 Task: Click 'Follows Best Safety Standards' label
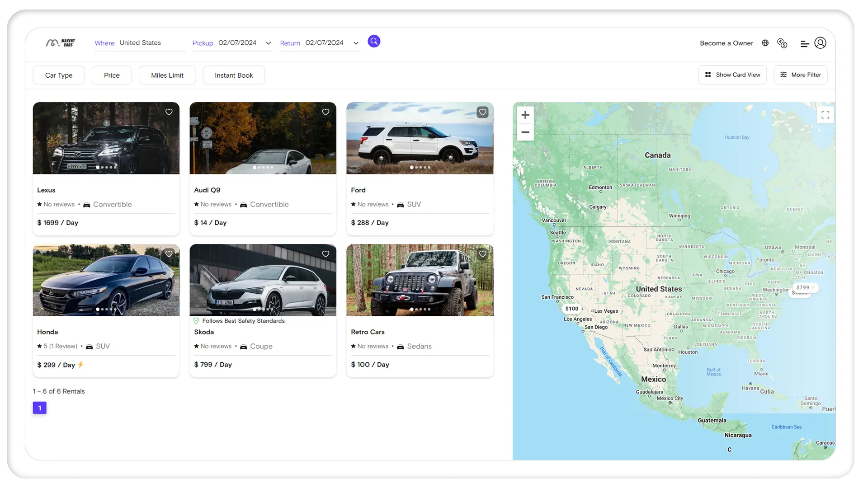point(243,321)
